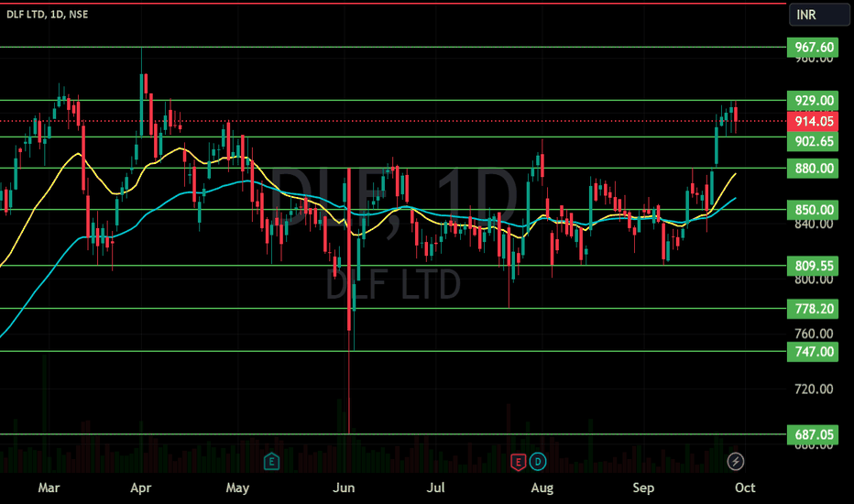Click the 720.00 price scale value

pos(814,389)
